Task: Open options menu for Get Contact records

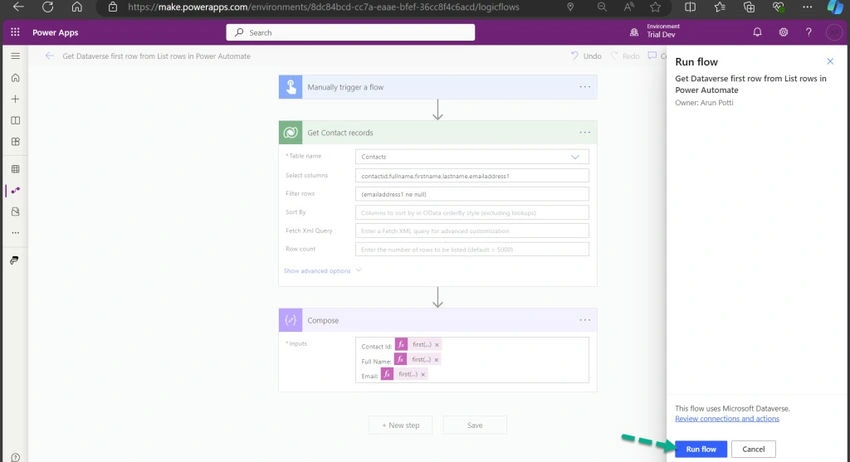Action: 584,132
